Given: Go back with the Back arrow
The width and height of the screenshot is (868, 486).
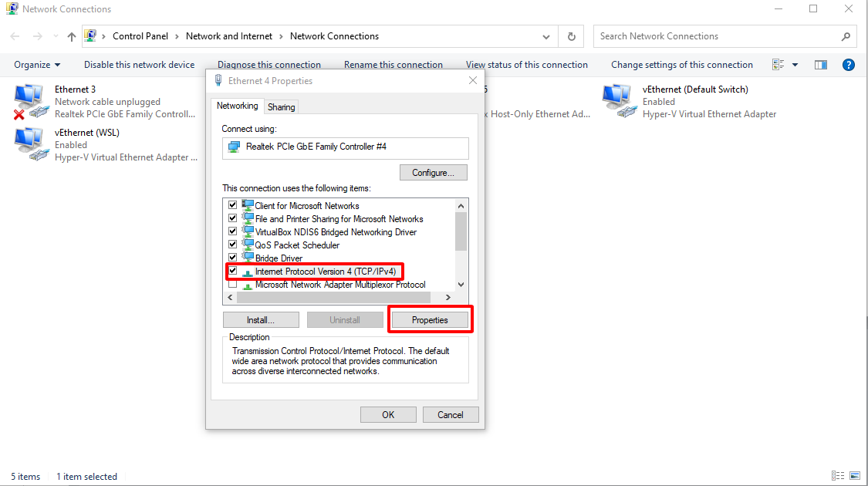Looking at the screenshot, I should (x=15, y=36).
